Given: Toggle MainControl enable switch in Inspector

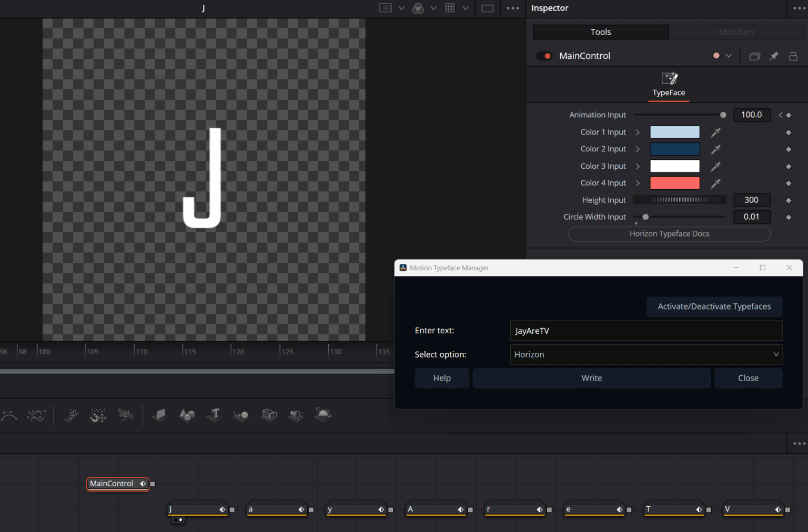Looking at the screenshot, I should coord(544,56).
